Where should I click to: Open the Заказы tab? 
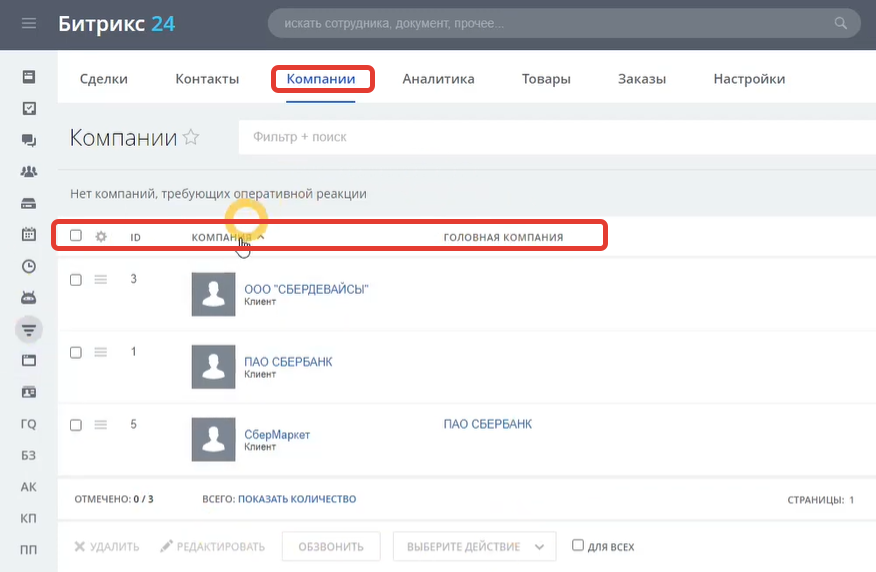pos(642,79)
